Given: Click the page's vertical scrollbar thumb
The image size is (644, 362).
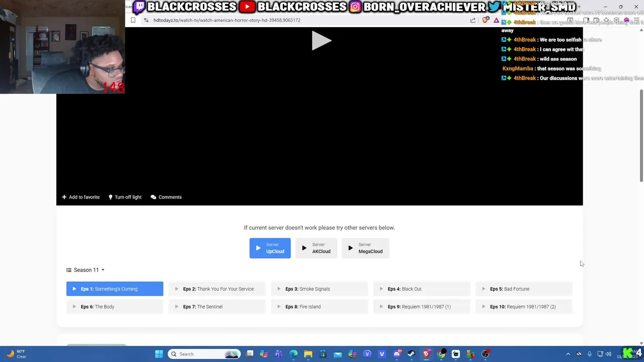Looking at the screenshot, I should pos(641,136).
